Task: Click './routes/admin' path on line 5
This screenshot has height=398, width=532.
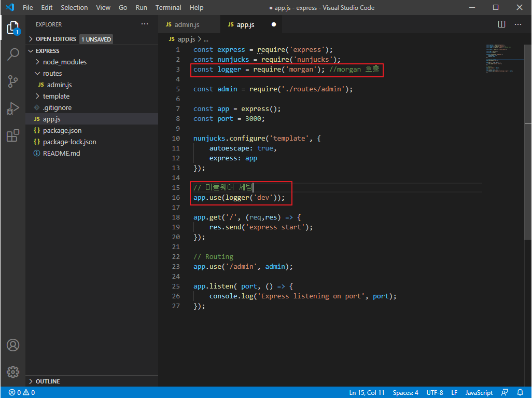Action: pyautogui.click(x=313, y=89)
